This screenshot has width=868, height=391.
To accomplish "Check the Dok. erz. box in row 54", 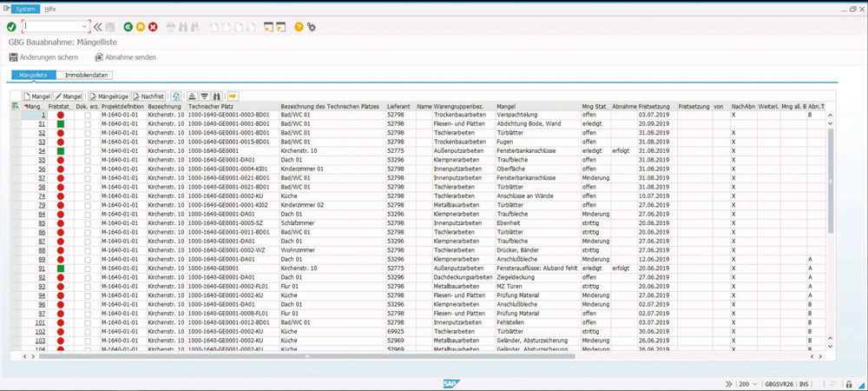I will pyautogui.click(x=87, y=150).
